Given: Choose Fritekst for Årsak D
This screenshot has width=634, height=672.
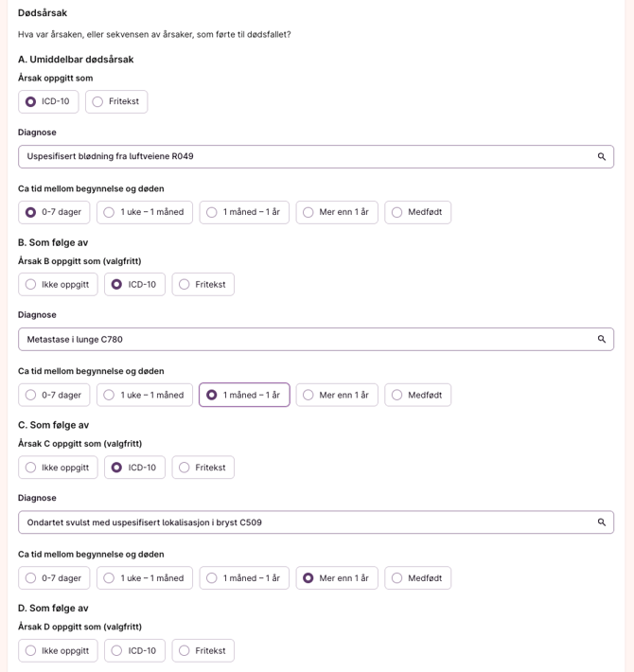Looking at the screenshot, I should (203, 651).
